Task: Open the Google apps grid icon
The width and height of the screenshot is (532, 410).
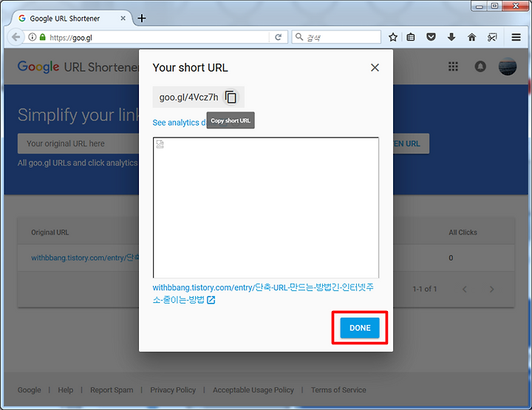Action: [x=453, y=66]
